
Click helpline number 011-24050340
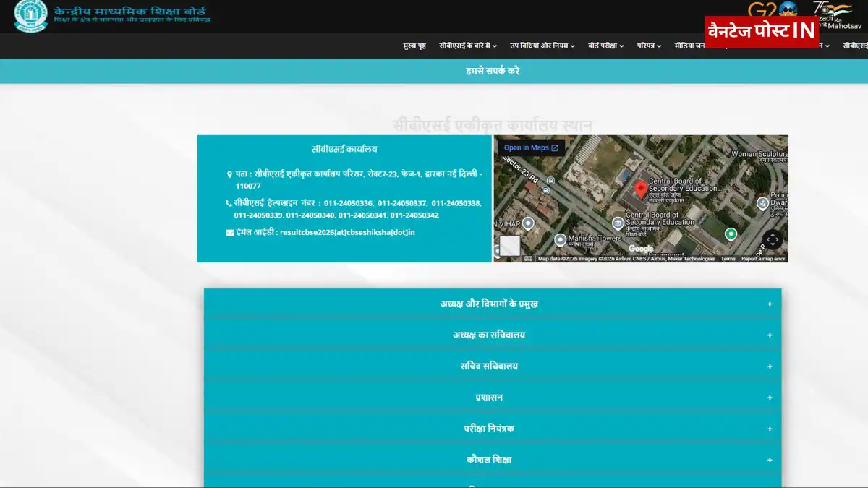[x=310, y=215]
